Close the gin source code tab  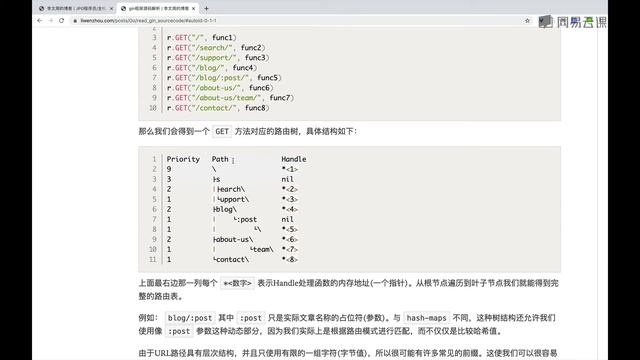coord(193,8)
